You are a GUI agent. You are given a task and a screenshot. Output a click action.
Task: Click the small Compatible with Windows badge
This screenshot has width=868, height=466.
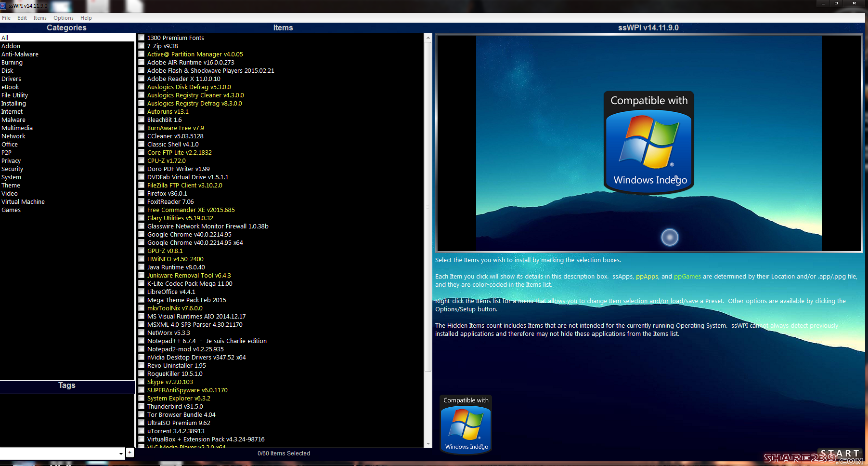(x=466, y=424)
